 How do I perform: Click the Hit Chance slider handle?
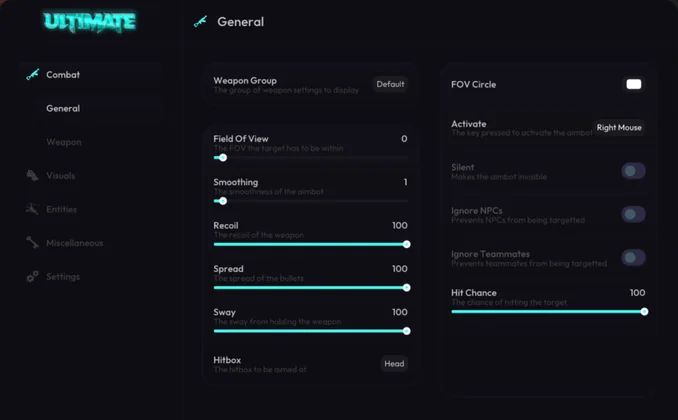pyautogui.click(x=644, y=312)
